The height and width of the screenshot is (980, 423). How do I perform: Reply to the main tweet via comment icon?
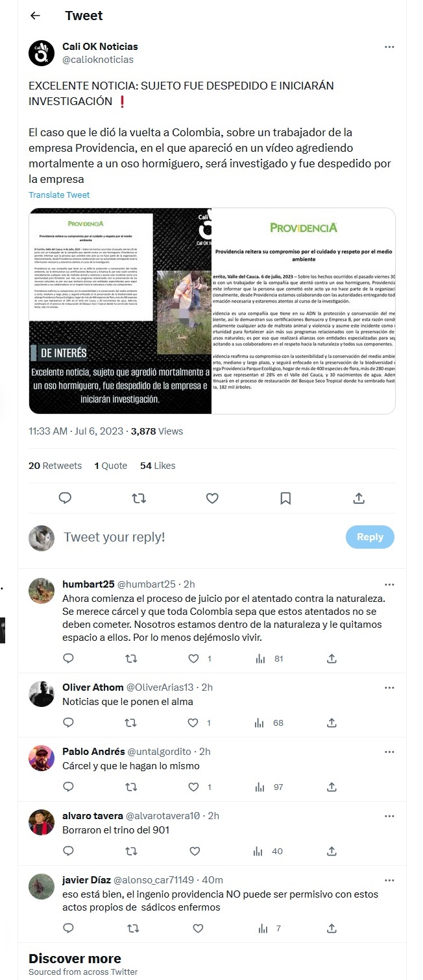65,498
